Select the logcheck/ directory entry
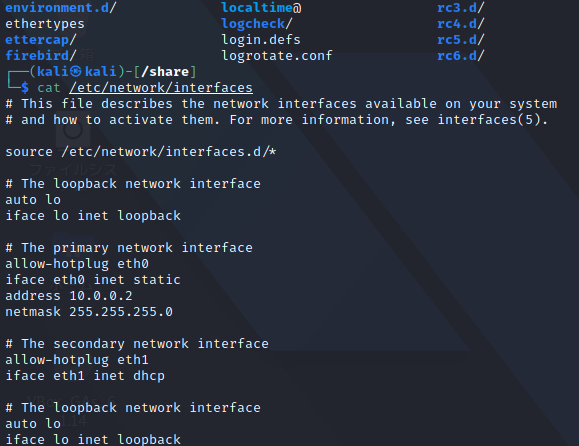579x446 pixels. 257,24
